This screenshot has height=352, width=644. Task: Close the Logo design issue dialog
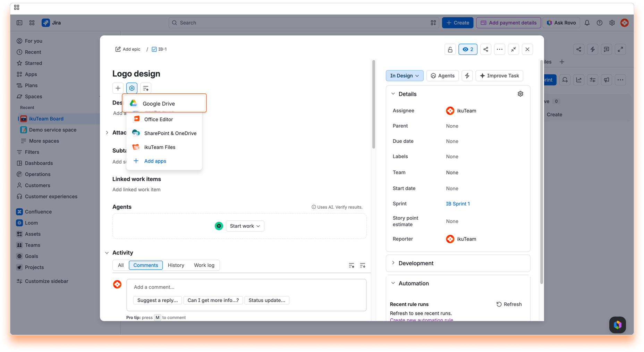(527, 49)
